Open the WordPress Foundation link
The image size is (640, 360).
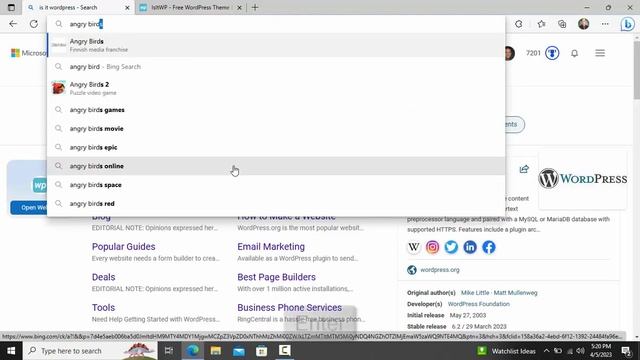tap(478, 304)
